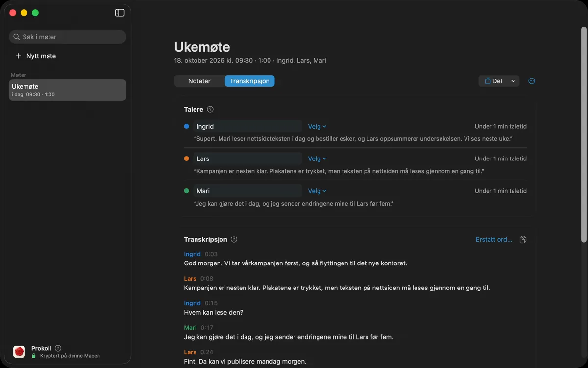Click the 0:15 timestamp next to Ingrid
This screenshot has height=368, width=588.
tap(211, 303)
